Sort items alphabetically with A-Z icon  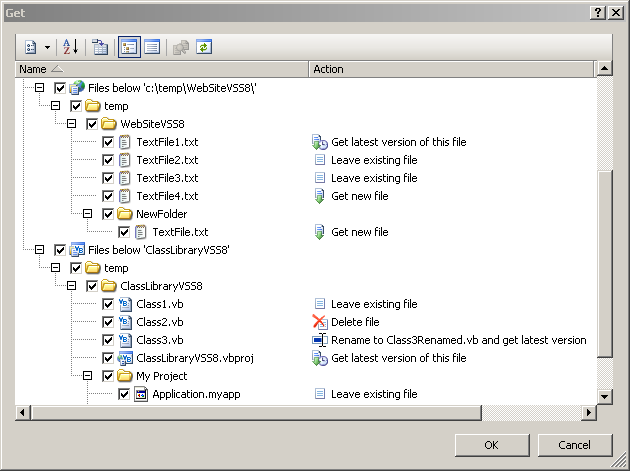(70, 47)
